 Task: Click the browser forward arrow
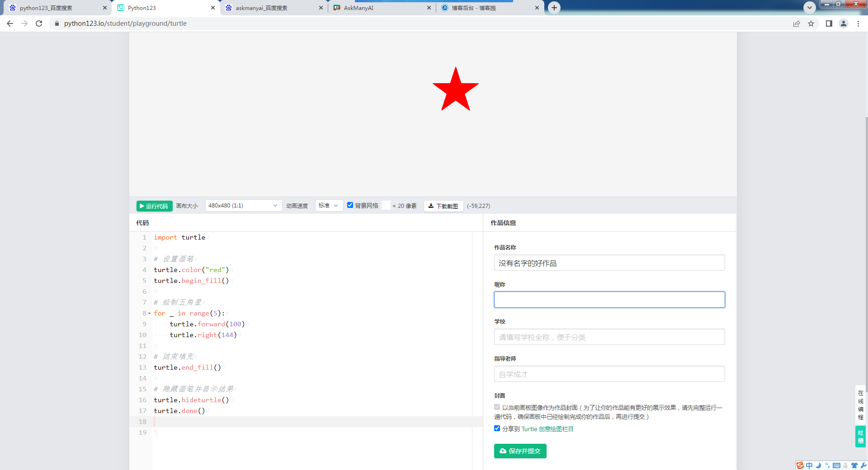pos(24,23)
